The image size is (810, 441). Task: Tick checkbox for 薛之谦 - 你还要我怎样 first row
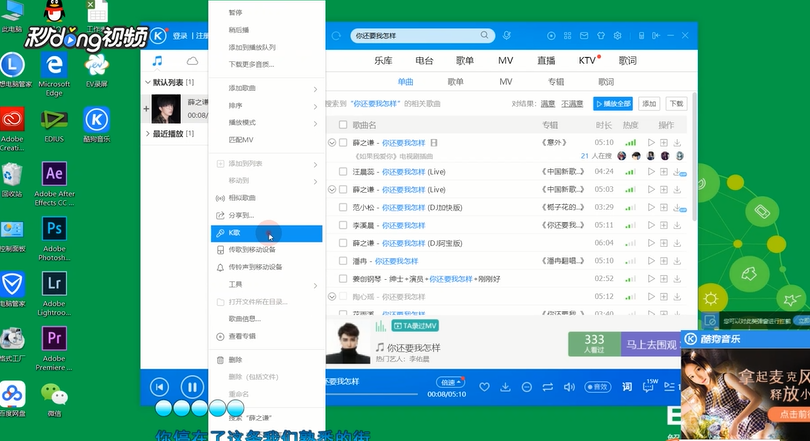click(x=343, y=143)
